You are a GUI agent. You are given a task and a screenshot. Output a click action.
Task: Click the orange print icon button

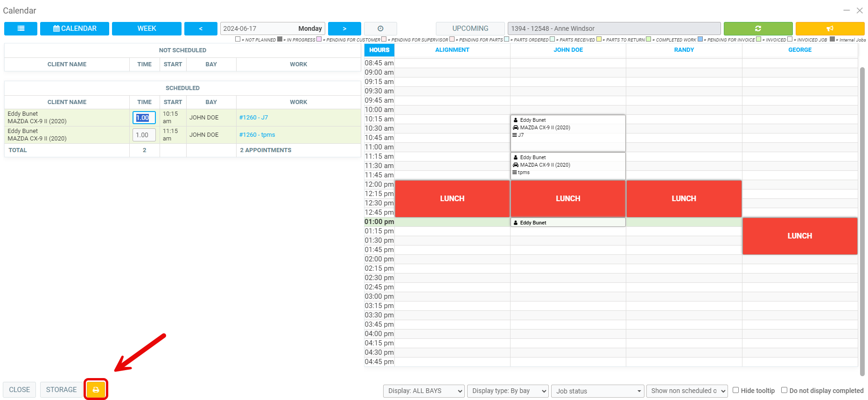click(96, 390)
